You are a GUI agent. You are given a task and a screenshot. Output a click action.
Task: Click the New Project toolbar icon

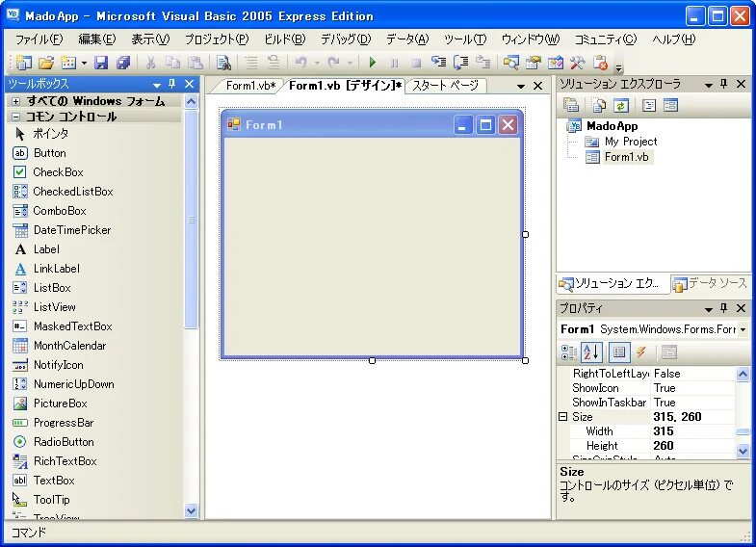click(x=23, y=63)
